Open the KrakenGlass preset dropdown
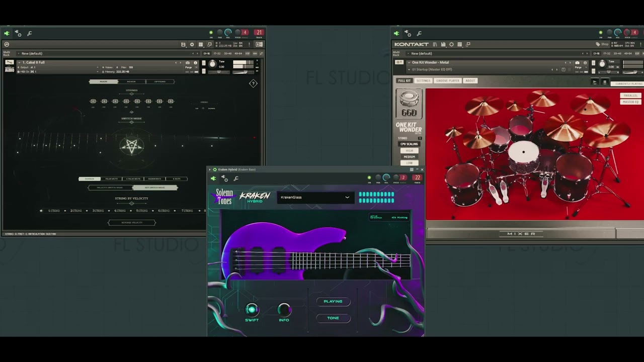This screenshot has width=644, height=362. [x=315, y=197]
